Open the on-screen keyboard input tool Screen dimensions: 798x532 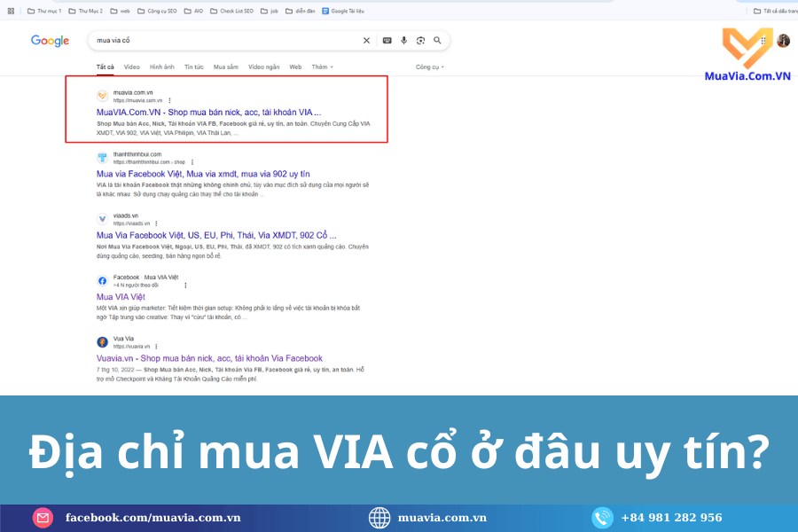coord(387,40)
